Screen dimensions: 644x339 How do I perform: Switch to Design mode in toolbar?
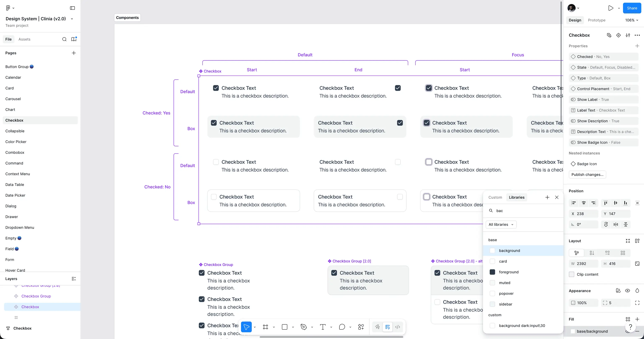(x=387, y=327)
